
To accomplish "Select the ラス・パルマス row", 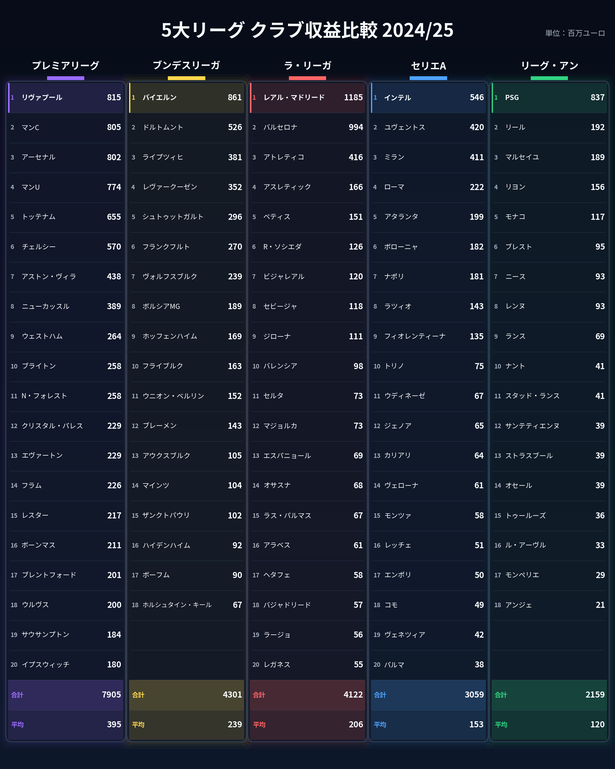I will coord(308,515).
